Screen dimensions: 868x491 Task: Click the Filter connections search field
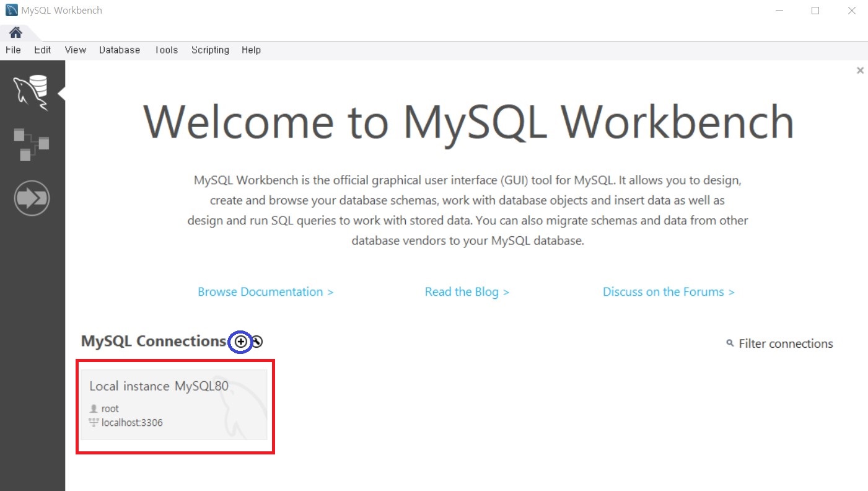point(786,343)
